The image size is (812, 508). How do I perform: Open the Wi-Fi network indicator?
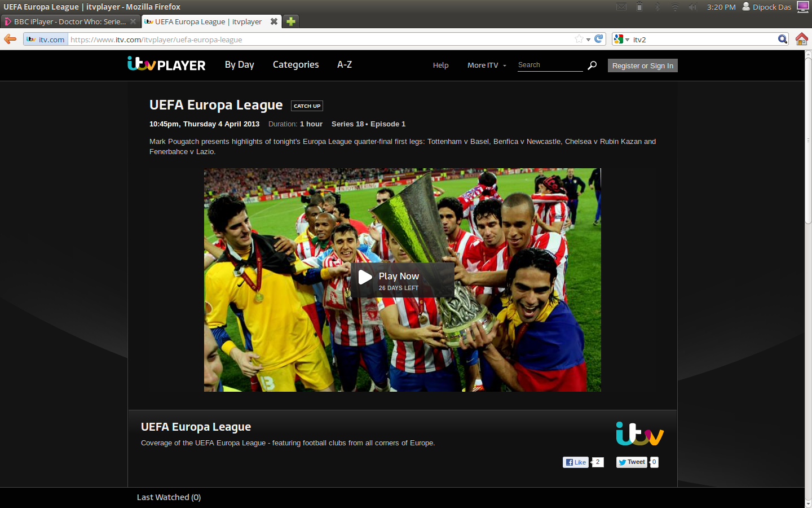click(675, 7)
